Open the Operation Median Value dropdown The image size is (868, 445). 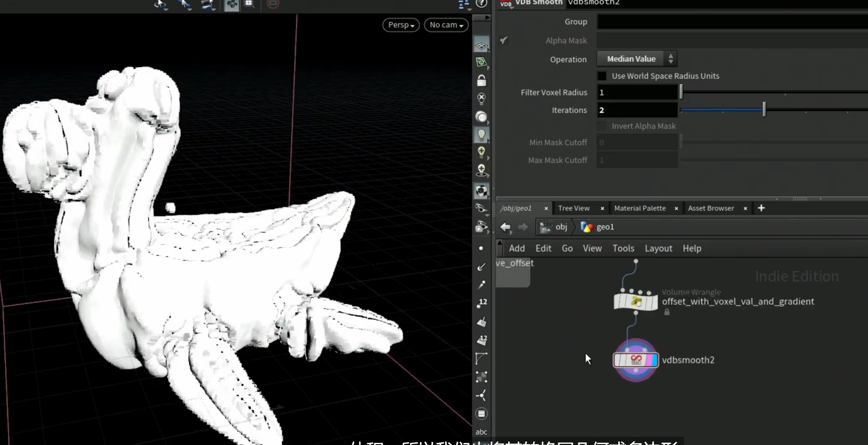click(x=637, y=59)
